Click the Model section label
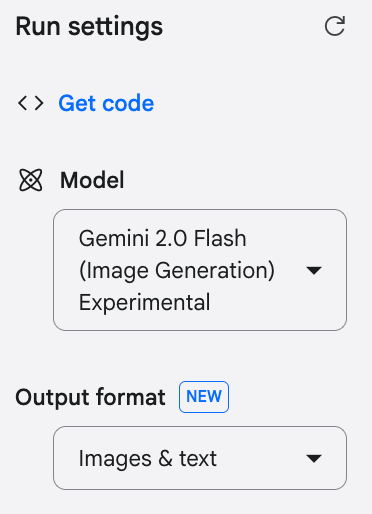Image resolution: width=372 pixels, height=514 pixels. 92,180
